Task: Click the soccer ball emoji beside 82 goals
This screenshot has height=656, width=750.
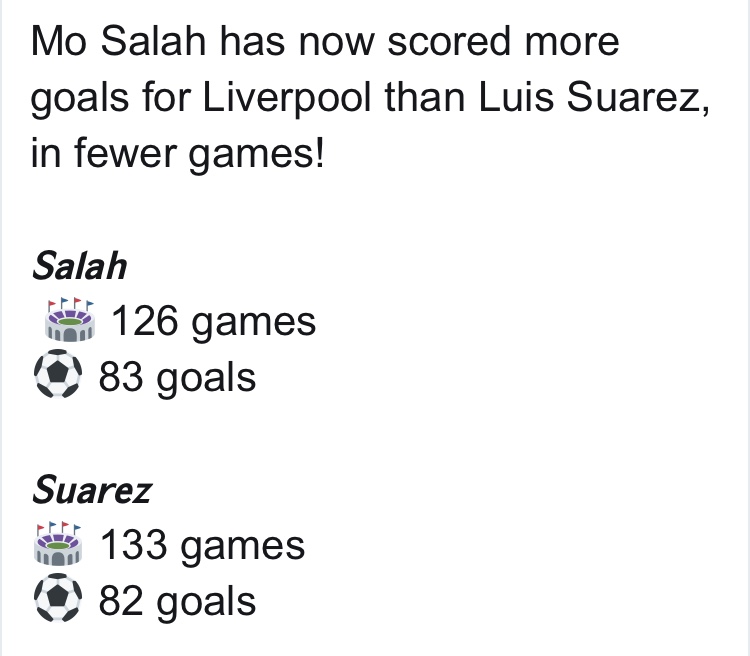Action: [x=60, y=601]
